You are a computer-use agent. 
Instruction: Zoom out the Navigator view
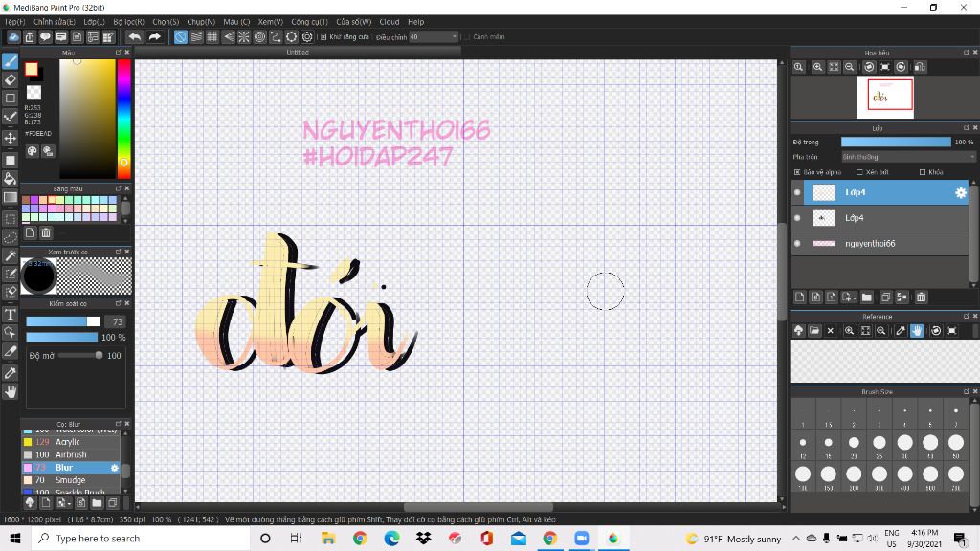(850, 67)
